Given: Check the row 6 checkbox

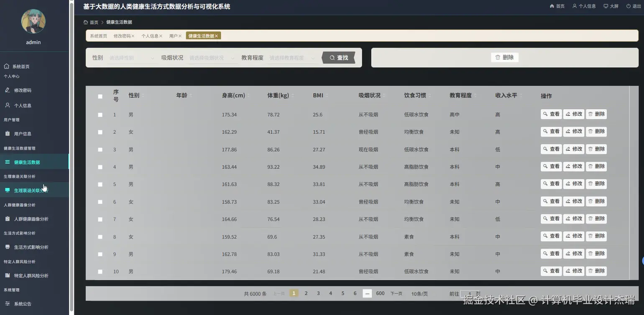Looking at the screenshot, I should click(x=100, y=202).
